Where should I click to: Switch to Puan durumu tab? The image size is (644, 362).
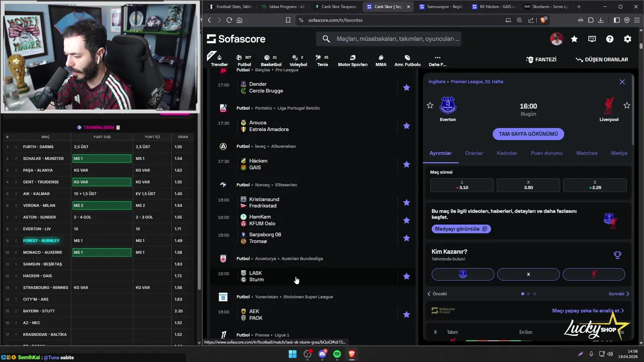[x=546, y=153]
